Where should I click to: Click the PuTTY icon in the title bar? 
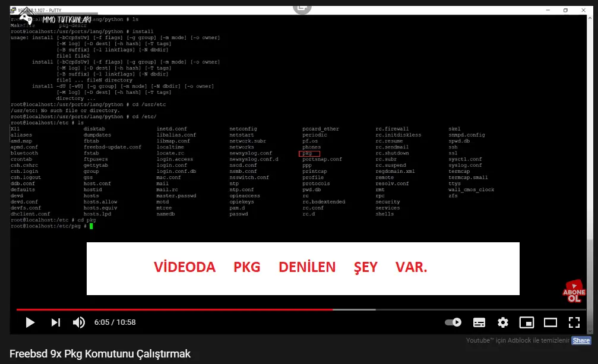click(x=14, y=10)
